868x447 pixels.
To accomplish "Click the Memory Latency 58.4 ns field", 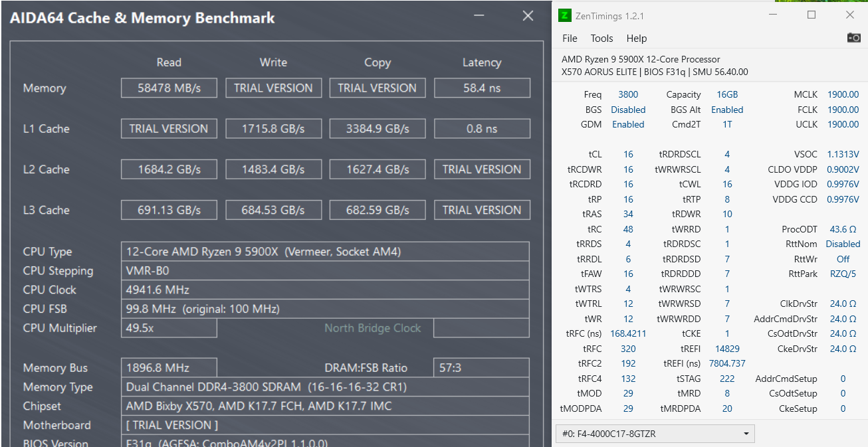I will [x=482, y=88].
